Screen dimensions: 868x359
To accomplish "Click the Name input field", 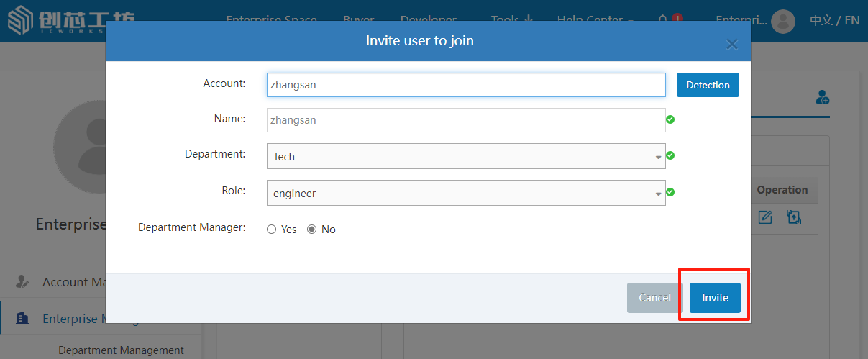I will pos(465,120).
